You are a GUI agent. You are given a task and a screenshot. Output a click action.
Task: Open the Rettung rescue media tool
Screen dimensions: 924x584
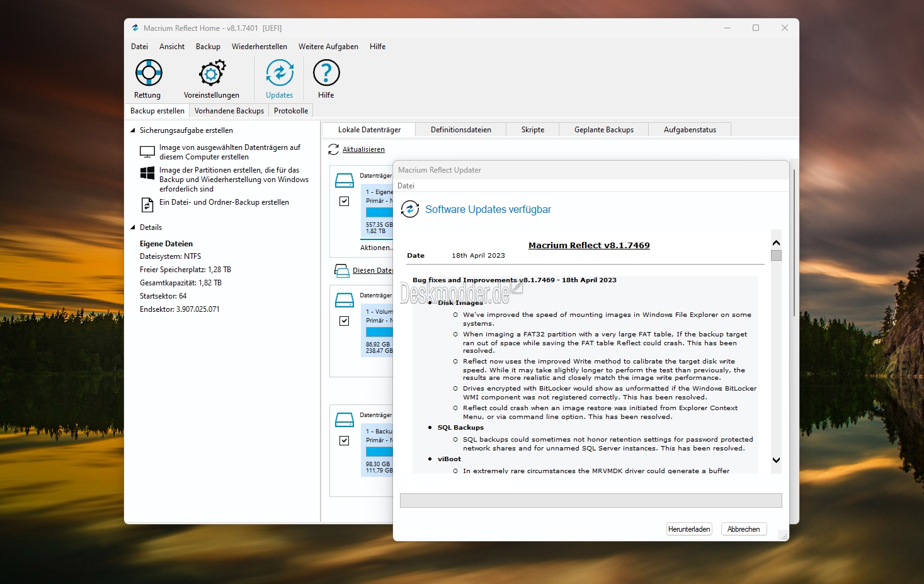(149, 73)
